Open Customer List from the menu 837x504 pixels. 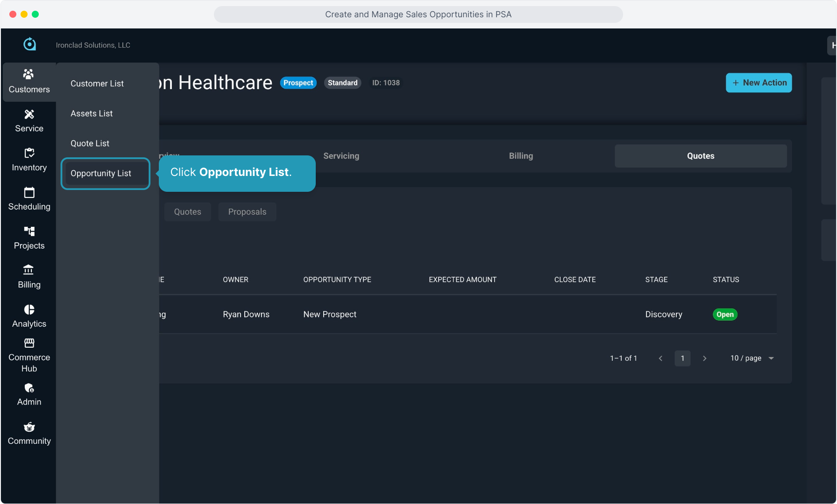97,84
